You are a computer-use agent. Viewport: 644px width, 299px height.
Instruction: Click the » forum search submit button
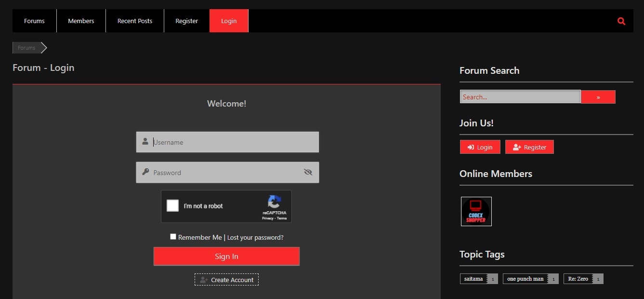click(598, 96)
